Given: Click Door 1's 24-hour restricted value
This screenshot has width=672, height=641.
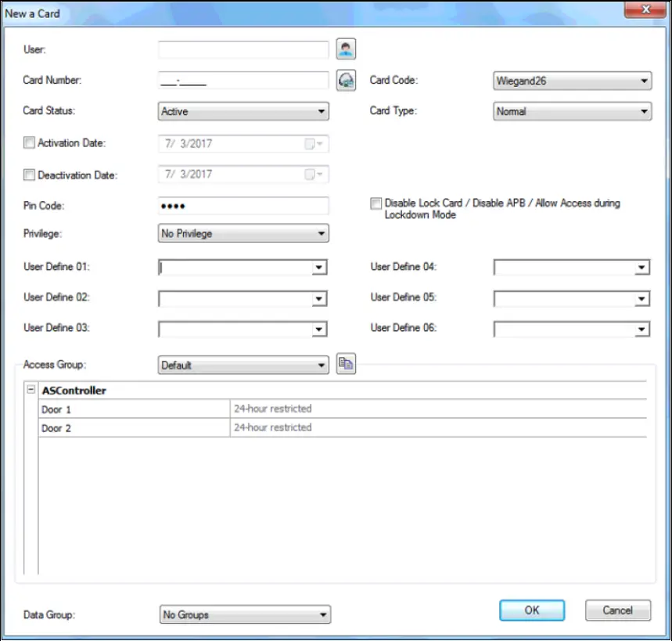Looking at the screenshot, I should point(272,409).
